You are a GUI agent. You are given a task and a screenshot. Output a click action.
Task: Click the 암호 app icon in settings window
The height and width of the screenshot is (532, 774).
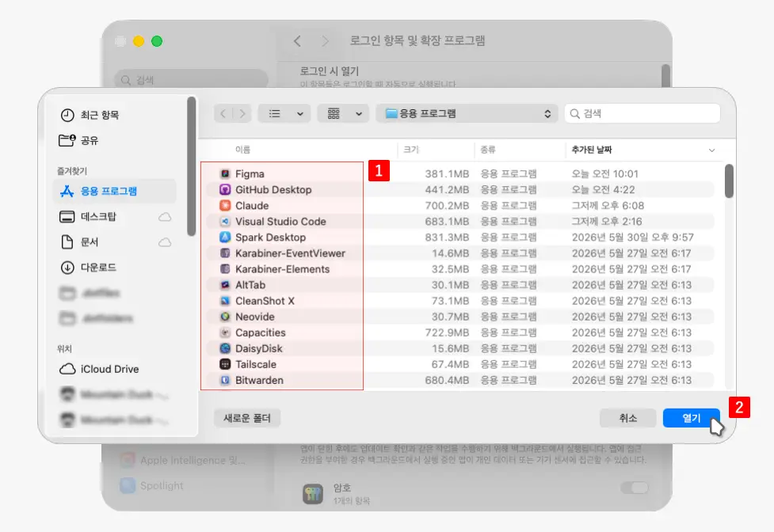coord(313,494)
